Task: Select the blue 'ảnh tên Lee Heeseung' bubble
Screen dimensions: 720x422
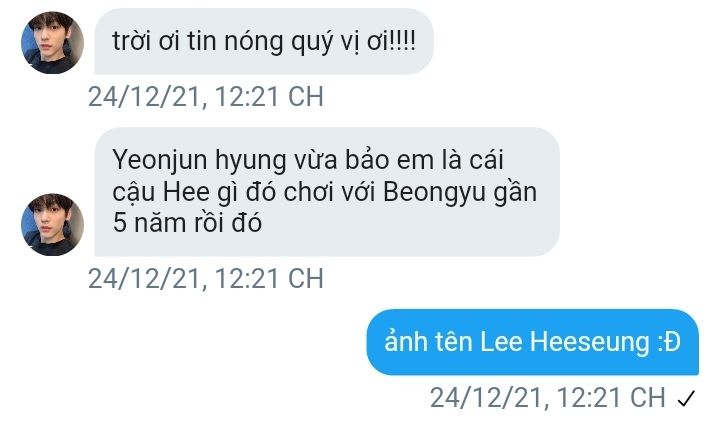Action: tap(533, 342)
